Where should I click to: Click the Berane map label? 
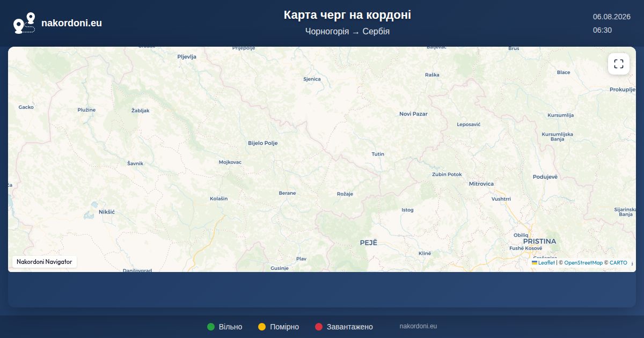coord(287,193)
